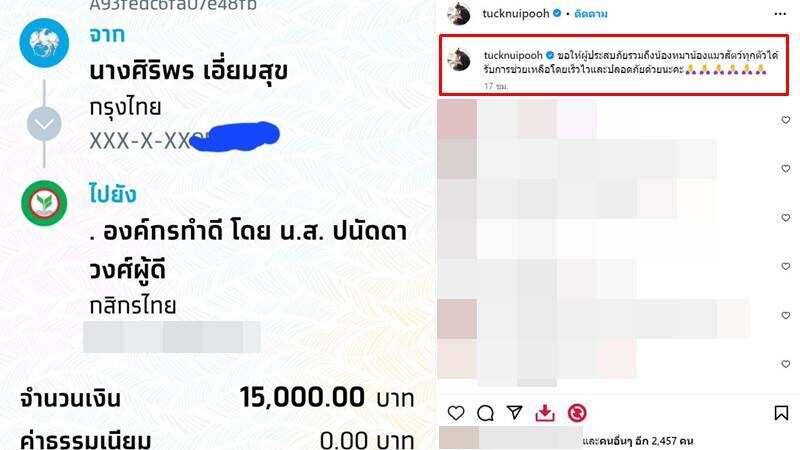Expand the gray chevron between banks
The width and height of the screenshot is (800, 450).
[44, 124]
